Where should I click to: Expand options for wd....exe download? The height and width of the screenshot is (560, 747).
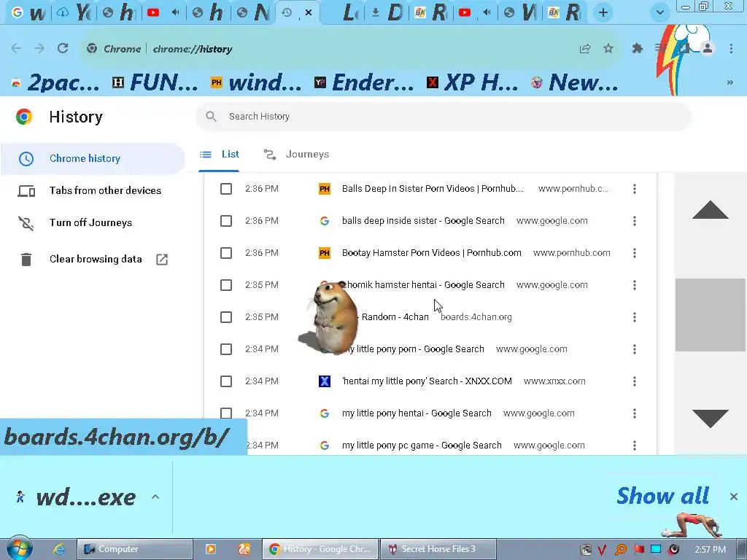(x=155, y=497)
